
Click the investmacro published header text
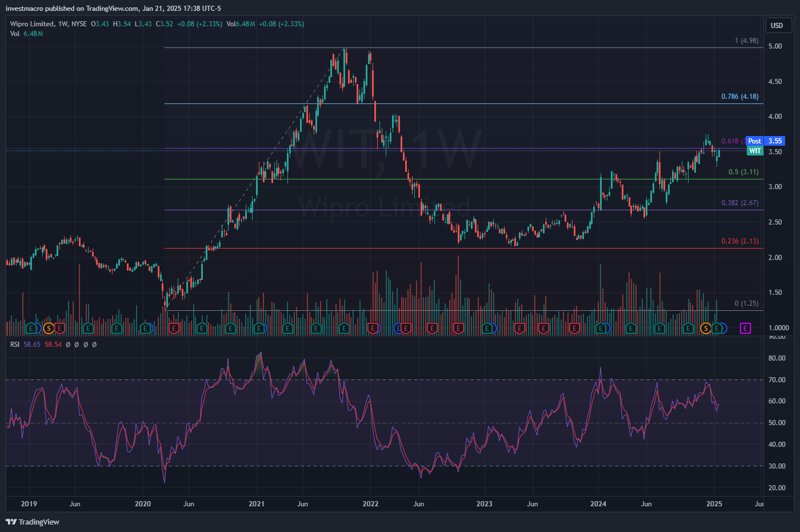click(113, 9)
